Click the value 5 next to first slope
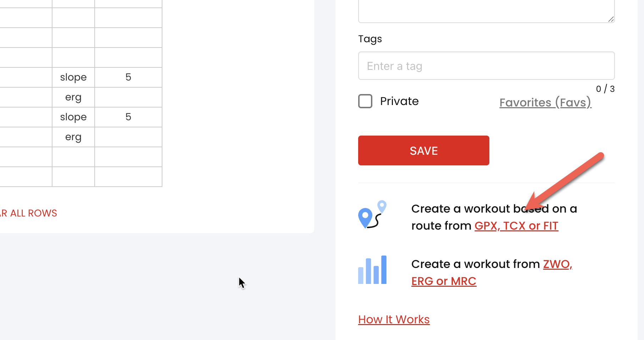Screen dimensions: 644x340 (x=128, y=77)
